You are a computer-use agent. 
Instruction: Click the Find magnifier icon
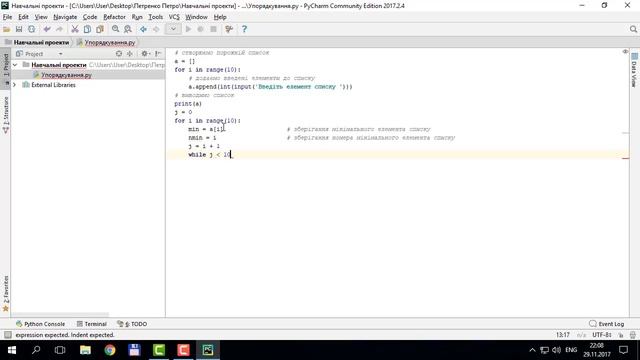116,29
